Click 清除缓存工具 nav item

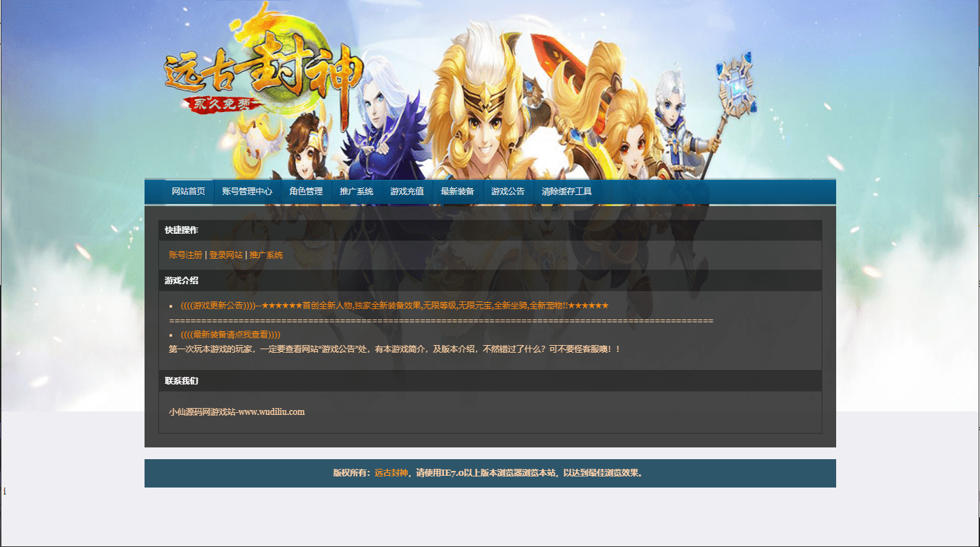(x=566, y=192)
